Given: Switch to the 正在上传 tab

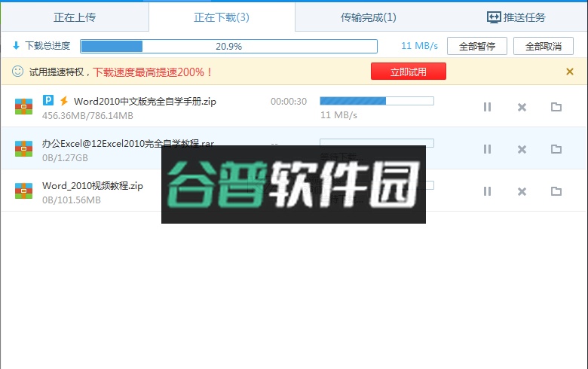Looking at the screenshot, I should 75,17.
